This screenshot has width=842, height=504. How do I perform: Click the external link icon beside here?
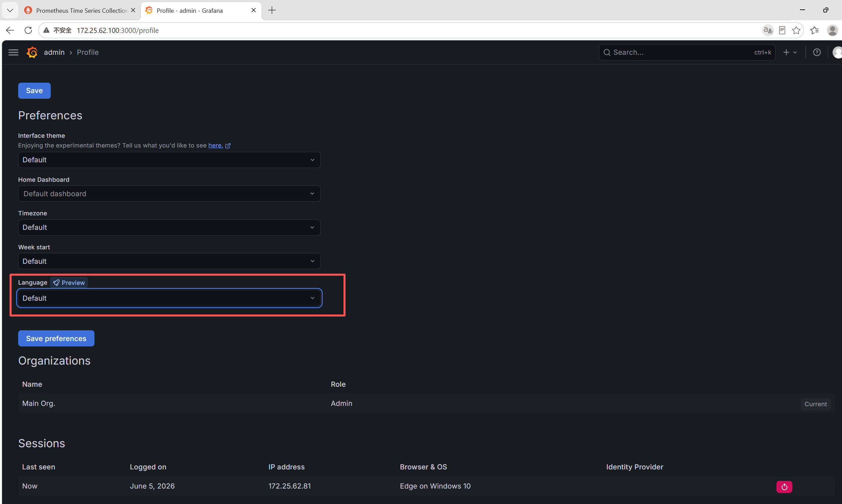228,146
